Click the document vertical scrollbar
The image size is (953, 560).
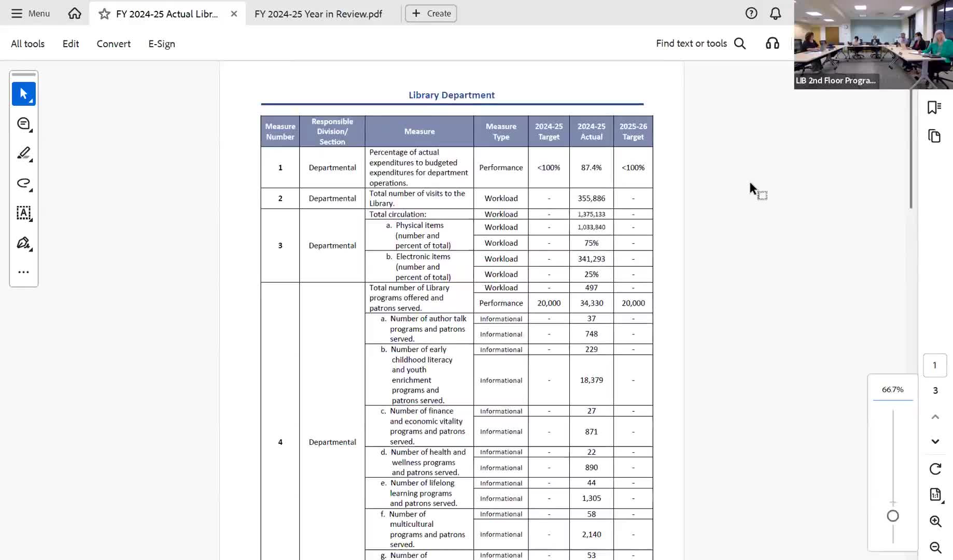click(911, 149)
